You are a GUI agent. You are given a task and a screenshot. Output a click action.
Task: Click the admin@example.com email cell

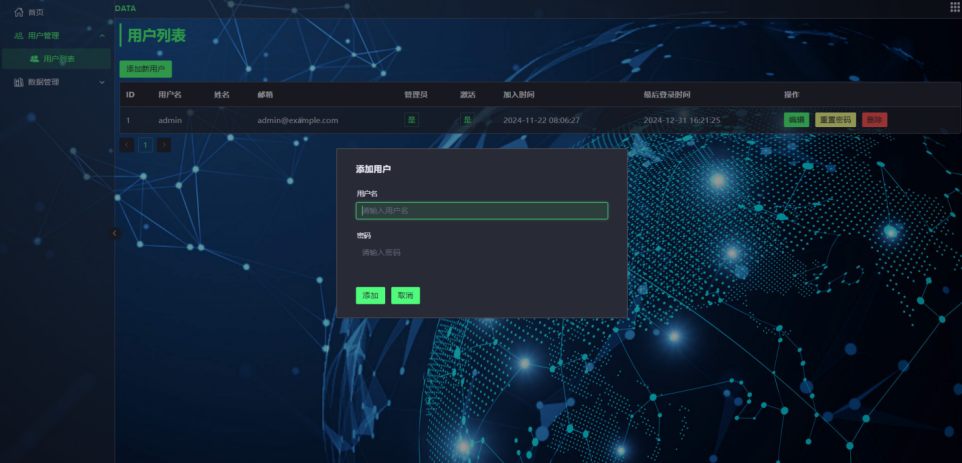click(x=298, y=120)
